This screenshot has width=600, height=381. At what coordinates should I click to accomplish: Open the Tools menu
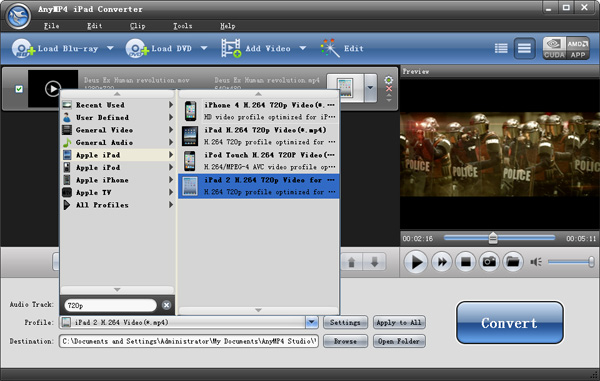pyautogui.click(x=183, y=26)
